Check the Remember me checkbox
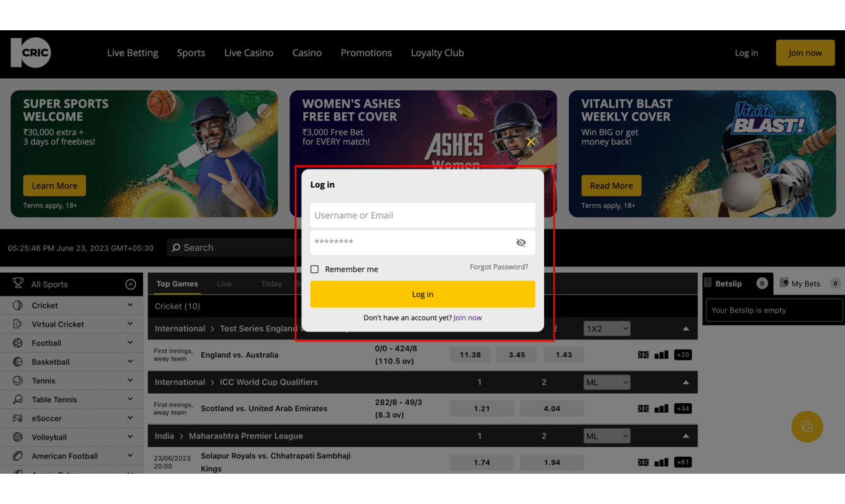This screenshot has height=504, width=845. (x=315, y=269)
